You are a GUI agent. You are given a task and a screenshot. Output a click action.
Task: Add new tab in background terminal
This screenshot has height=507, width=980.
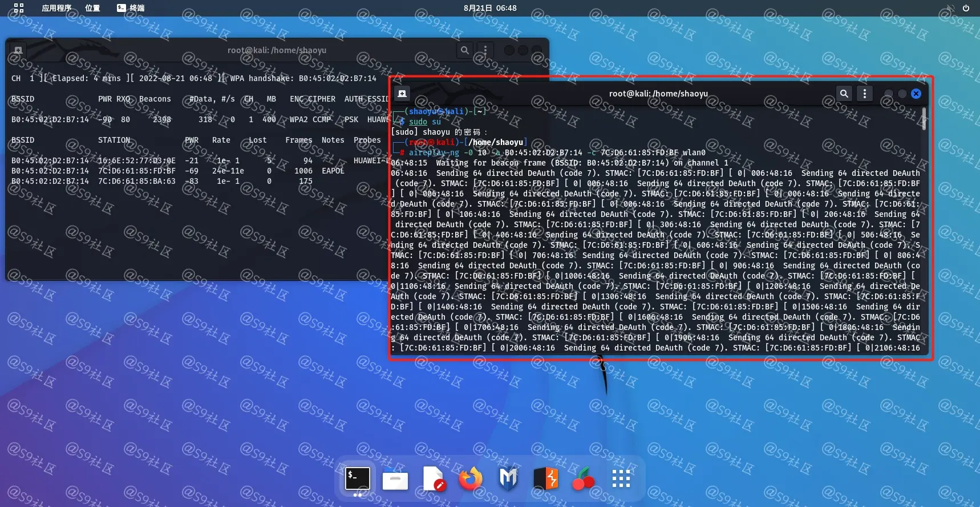18,50
